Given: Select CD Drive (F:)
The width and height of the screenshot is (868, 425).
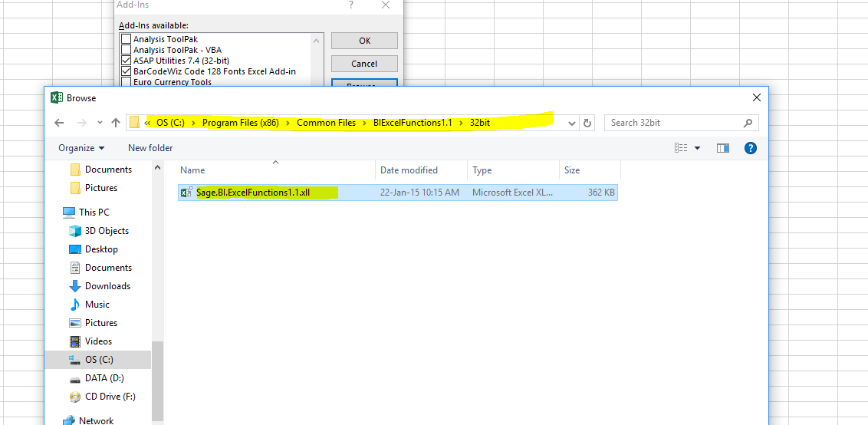Looking at the screenshot, I should (103, 397).
